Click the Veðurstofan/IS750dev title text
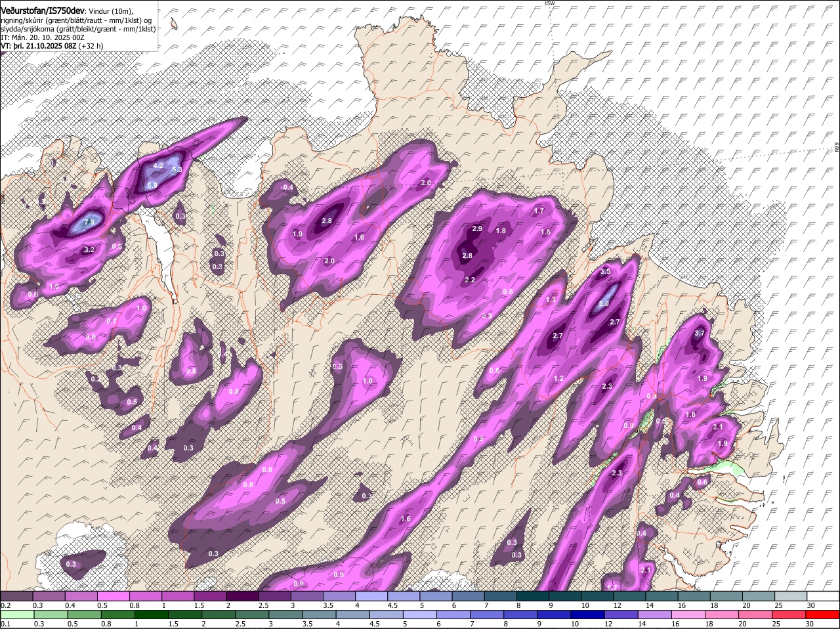This screenshot has width=840, height=629. coord(43,11)
